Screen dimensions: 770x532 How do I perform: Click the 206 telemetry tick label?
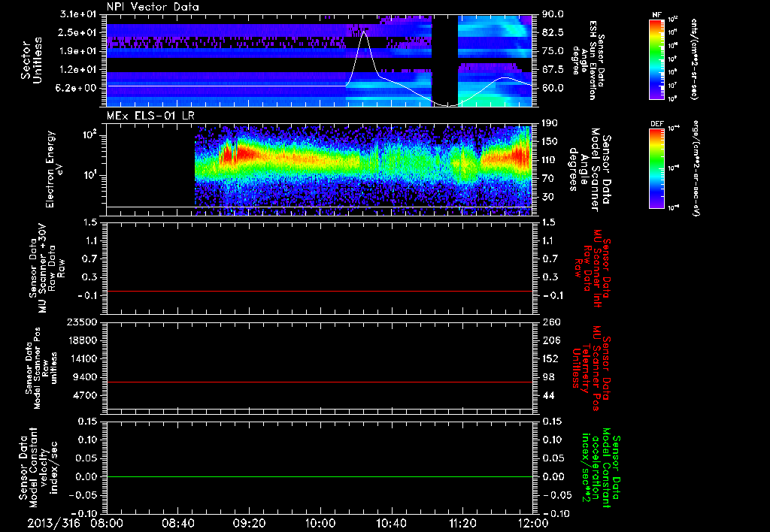click(x=550, y=340)
